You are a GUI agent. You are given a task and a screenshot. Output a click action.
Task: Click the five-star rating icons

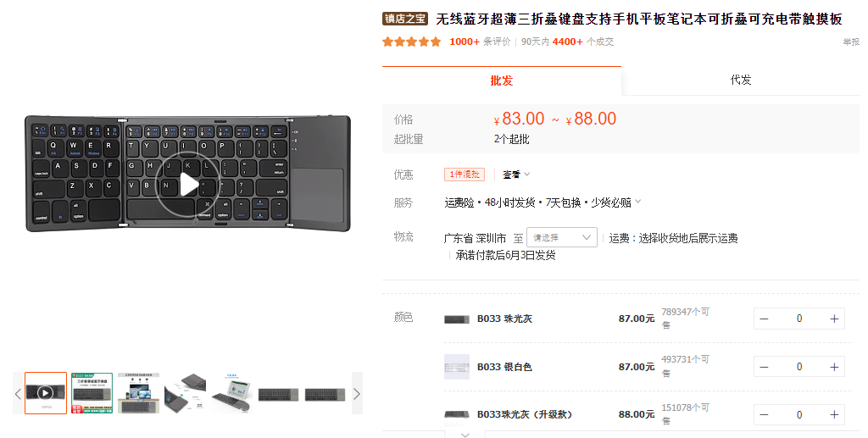[411, 42]
